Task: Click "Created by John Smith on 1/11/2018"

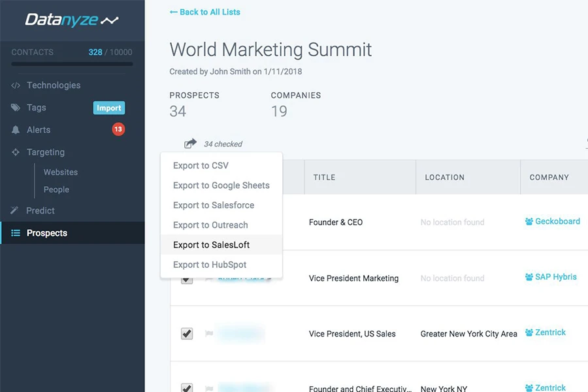Action: pyautogui.click(x=235, y=71)
